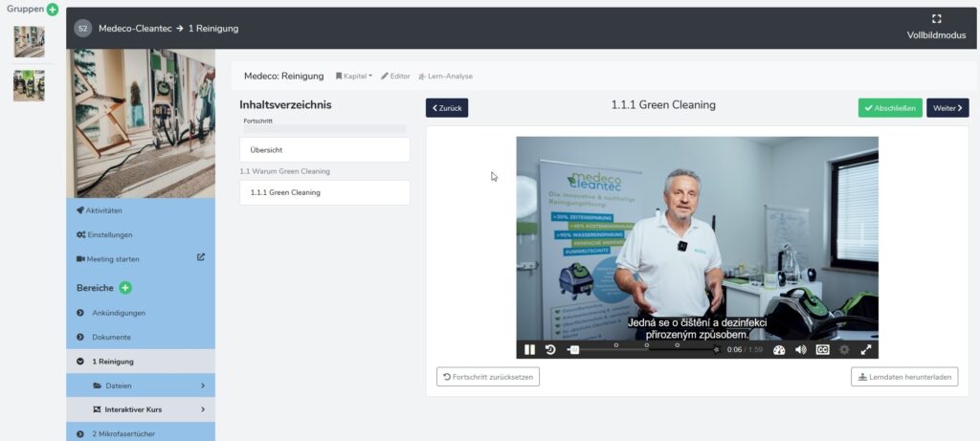
Task: Open external link icon beside Meeting starten
Action: point(200,257)
